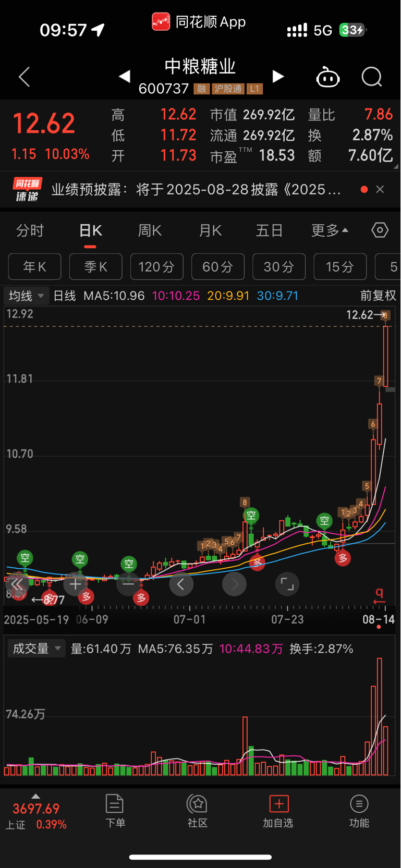Expand the 更多 period menu
The width and height of the screenshot is (401, 868).
[330, 230]
